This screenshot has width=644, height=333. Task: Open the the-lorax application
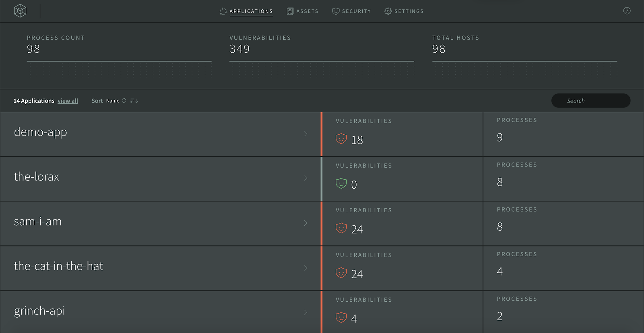click(x=36, y=177)
